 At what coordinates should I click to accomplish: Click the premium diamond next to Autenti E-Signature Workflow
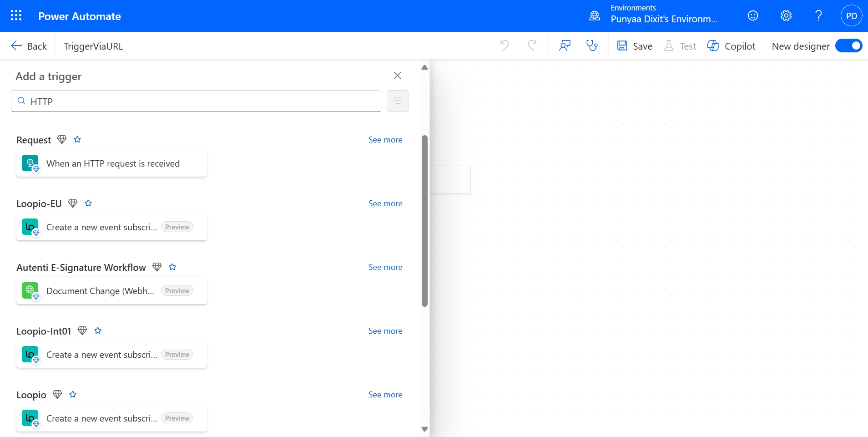click(x=157, y=267)
